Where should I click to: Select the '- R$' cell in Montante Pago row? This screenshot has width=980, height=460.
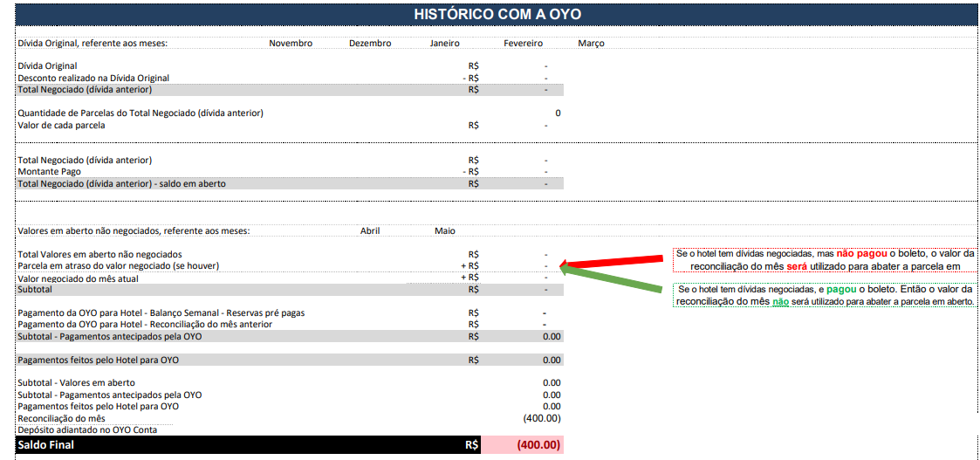click(x=470, y=171)
